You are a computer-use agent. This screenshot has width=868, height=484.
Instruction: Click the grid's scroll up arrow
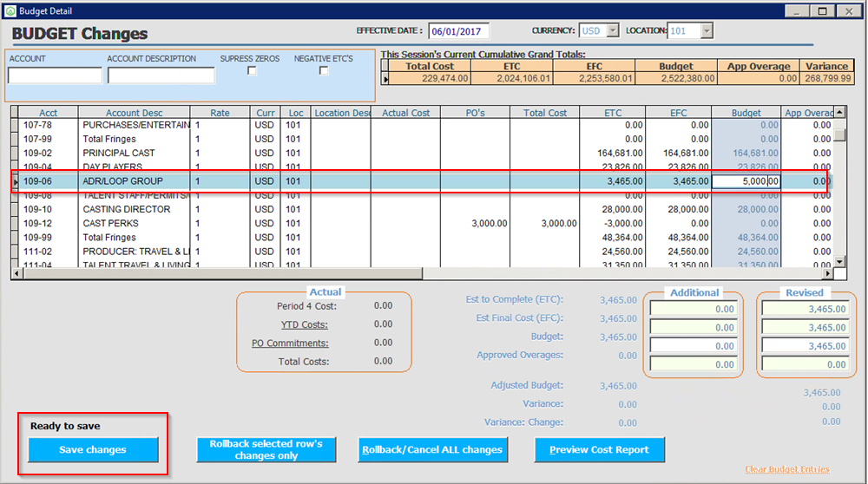pos(839,112)
